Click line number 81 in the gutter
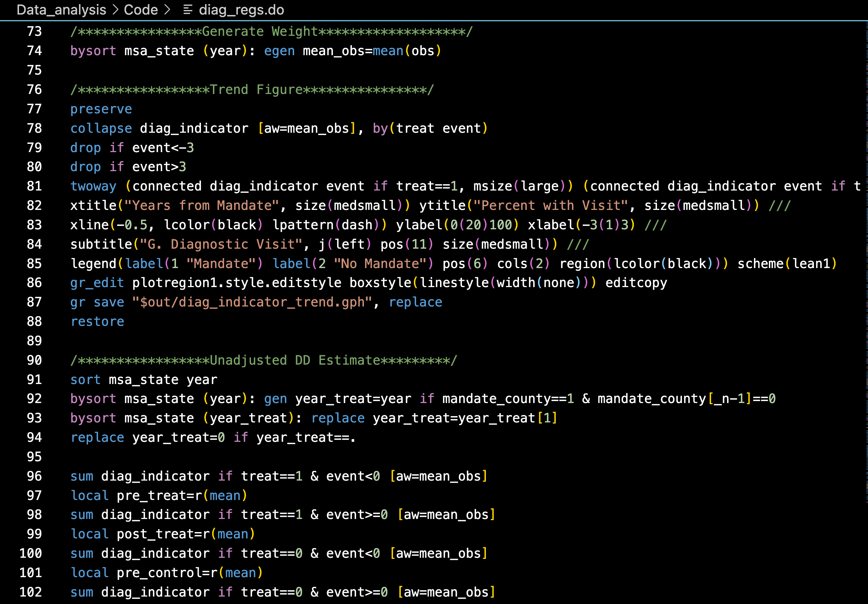This screenshot has width=868, height=604. 34,186
